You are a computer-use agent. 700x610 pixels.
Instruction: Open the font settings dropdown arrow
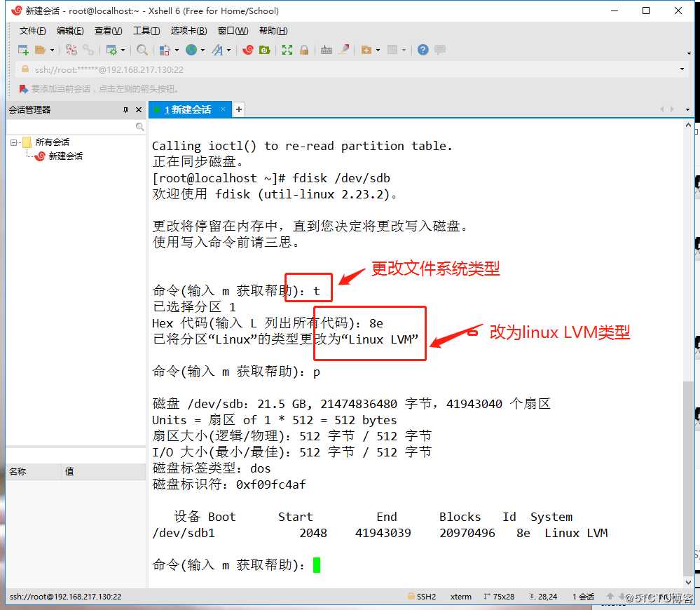tap(228, 50)
